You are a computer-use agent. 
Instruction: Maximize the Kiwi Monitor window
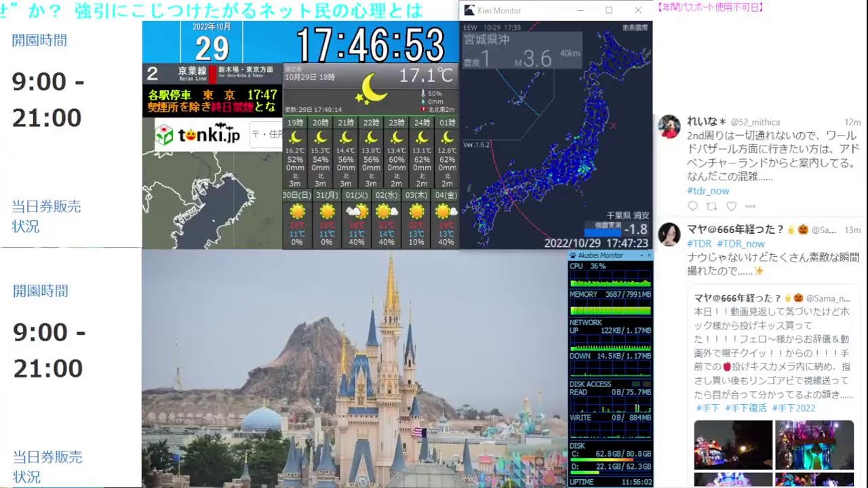pyautogui.click(x=609, y=10)
